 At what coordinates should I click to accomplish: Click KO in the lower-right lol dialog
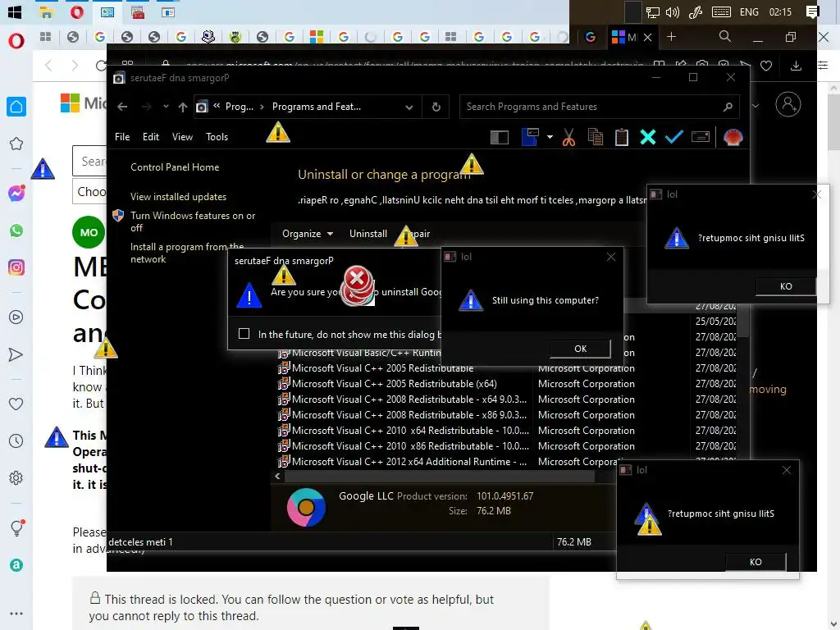(x=756, y=561)
